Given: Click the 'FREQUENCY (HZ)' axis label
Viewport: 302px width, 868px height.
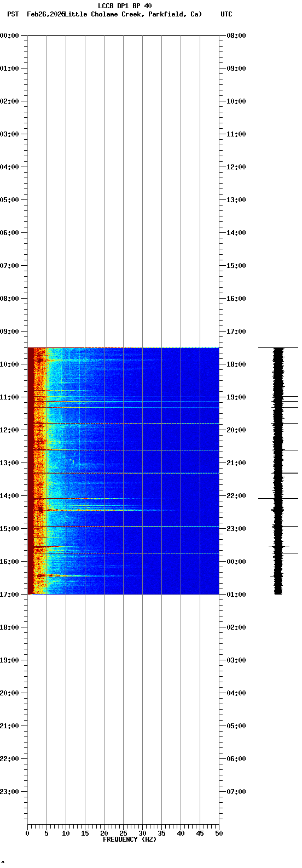Looking at the screenshot, I should (x=130, y=840).
